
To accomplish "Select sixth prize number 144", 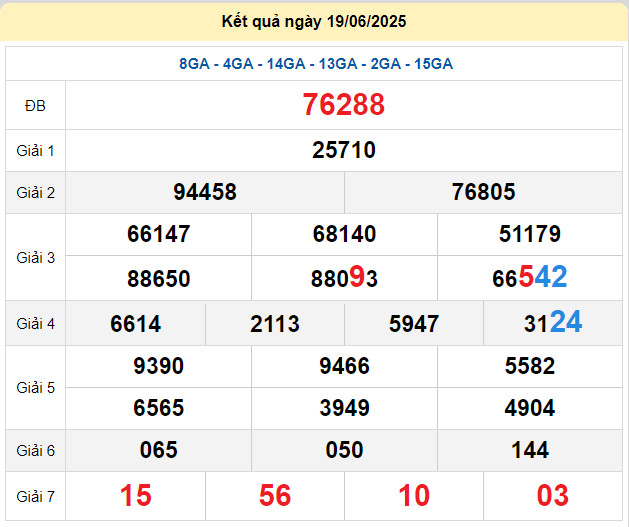I will (530, 450).
